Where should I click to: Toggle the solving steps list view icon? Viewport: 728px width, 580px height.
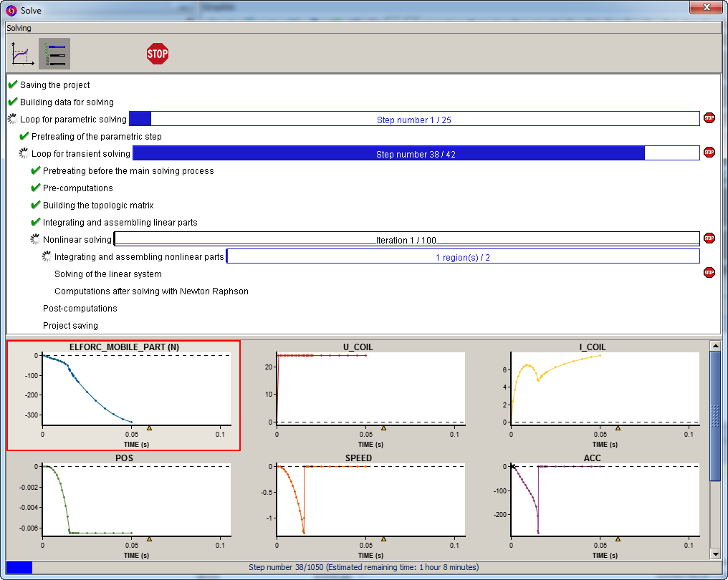(x=54, y=54)
